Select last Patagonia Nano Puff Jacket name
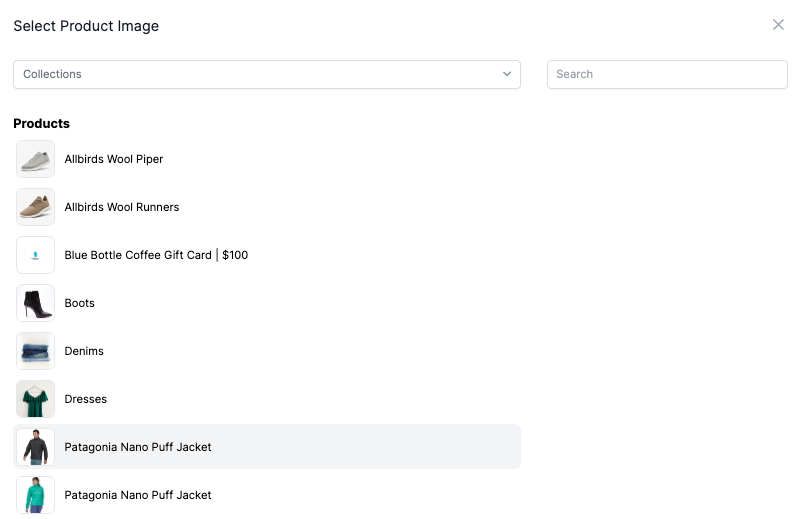The width and height of the screenshot is (804, 519). coord(138,495)
